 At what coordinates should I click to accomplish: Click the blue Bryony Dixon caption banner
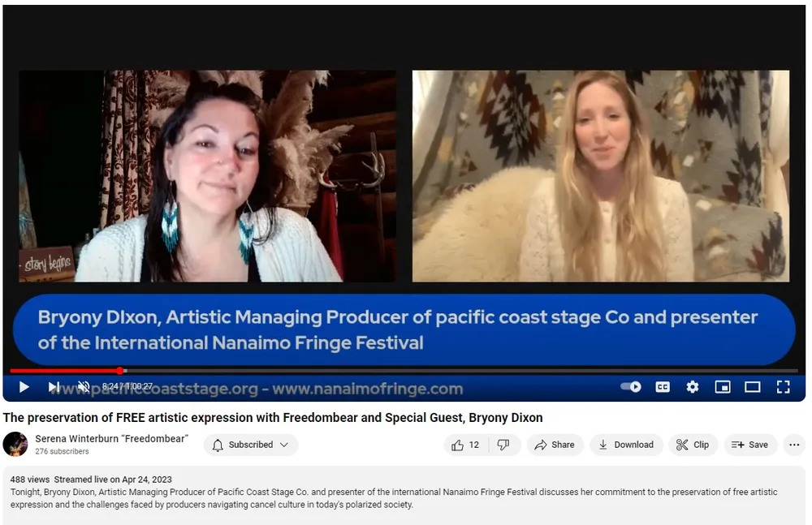coord(404,329)
